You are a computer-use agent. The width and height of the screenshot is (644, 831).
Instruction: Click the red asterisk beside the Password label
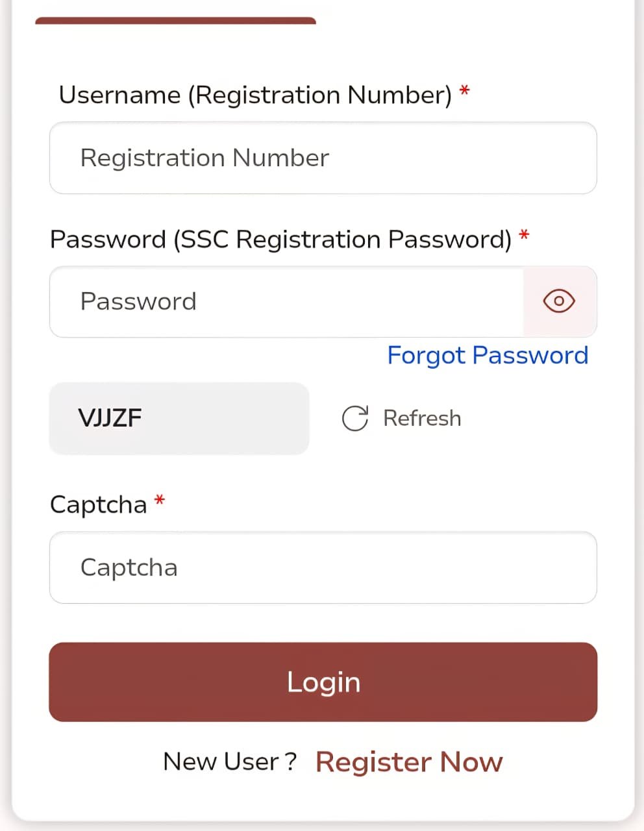pyautogui.click(x=525, y=235)
